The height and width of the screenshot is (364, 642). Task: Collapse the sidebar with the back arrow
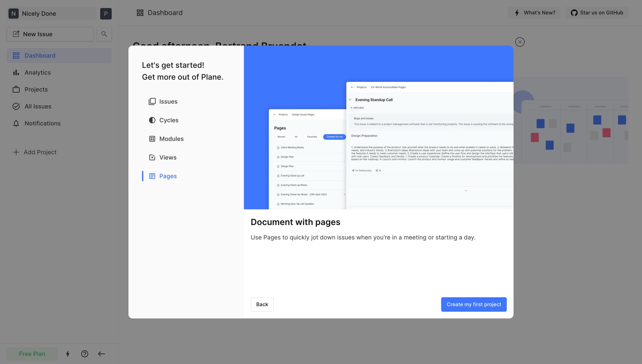coord(102,354)
